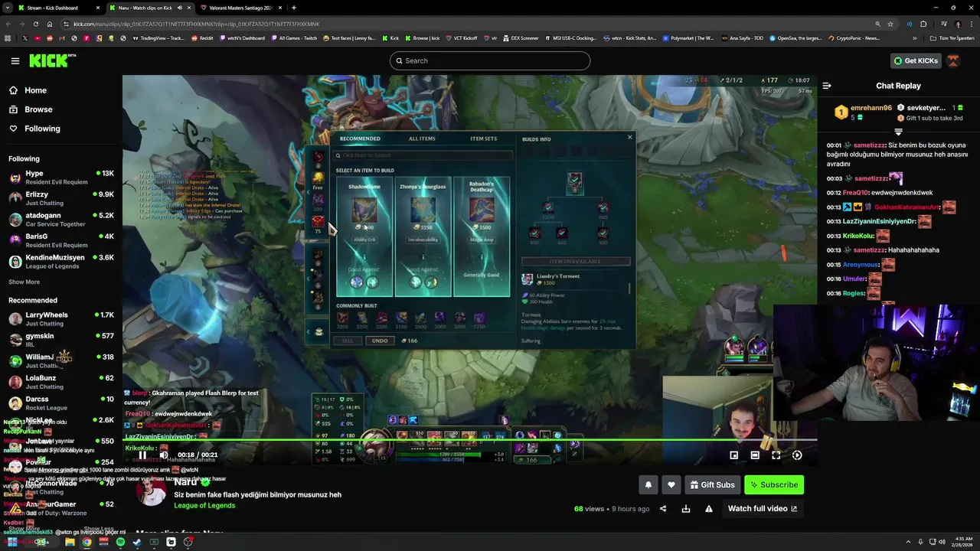Enable notifications bell for Naru
The height and width of the screenshot is (551, 980).
[648, 484]
